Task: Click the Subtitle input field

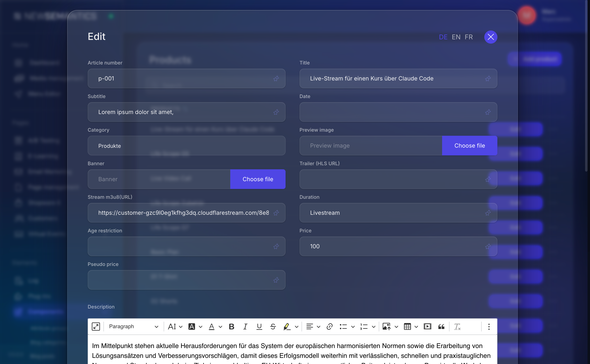Action: click(x=186, y=112)
